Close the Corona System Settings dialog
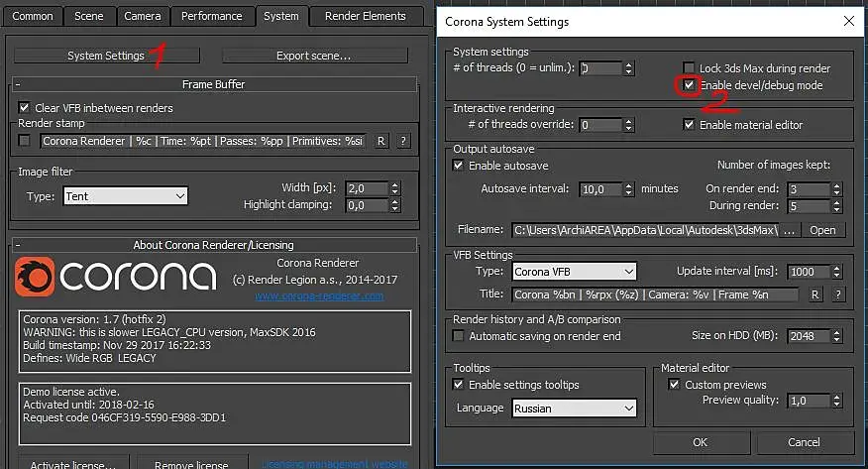Viewport: 868px width, 469px height. click(x=848, y=21)
